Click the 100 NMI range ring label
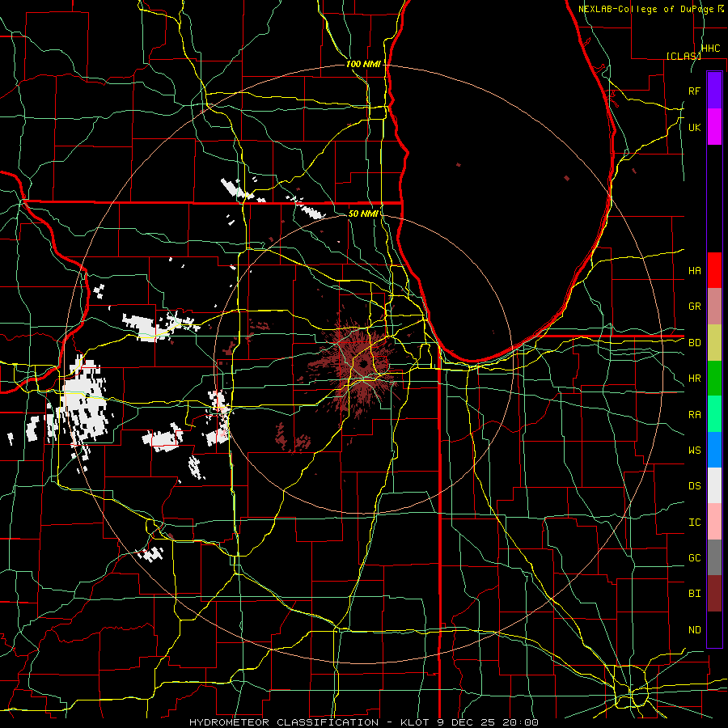The image size is (728, 728). click(x=363, y=64)
